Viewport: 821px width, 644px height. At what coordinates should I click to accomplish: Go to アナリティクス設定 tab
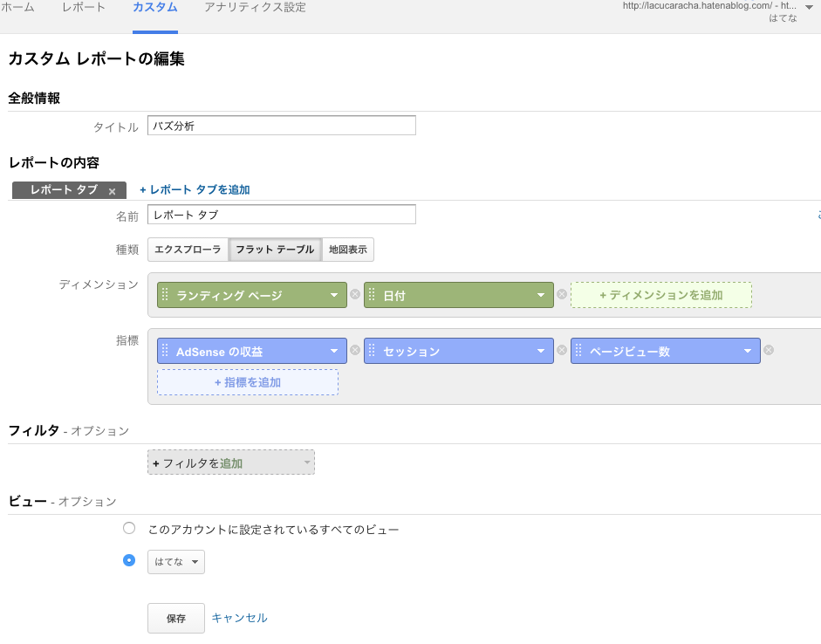pyautogui.click(x=255, y=8)
